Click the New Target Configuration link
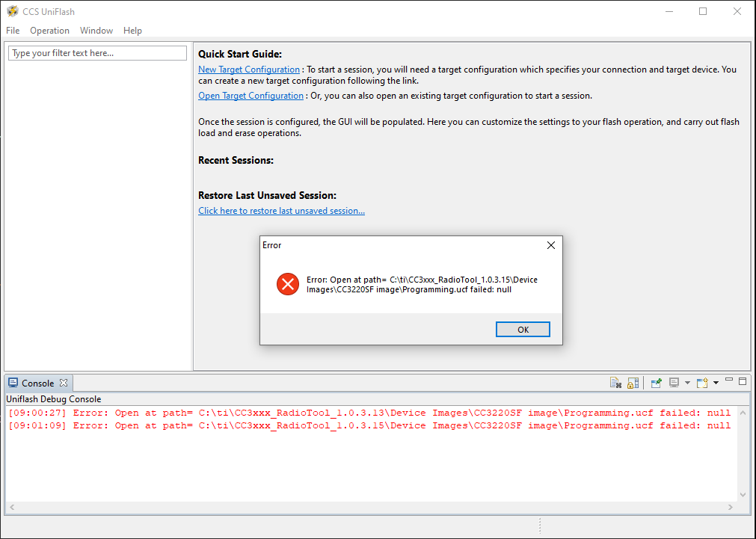Viewport: 756px width, 539px height. click(x=249, y=70)
